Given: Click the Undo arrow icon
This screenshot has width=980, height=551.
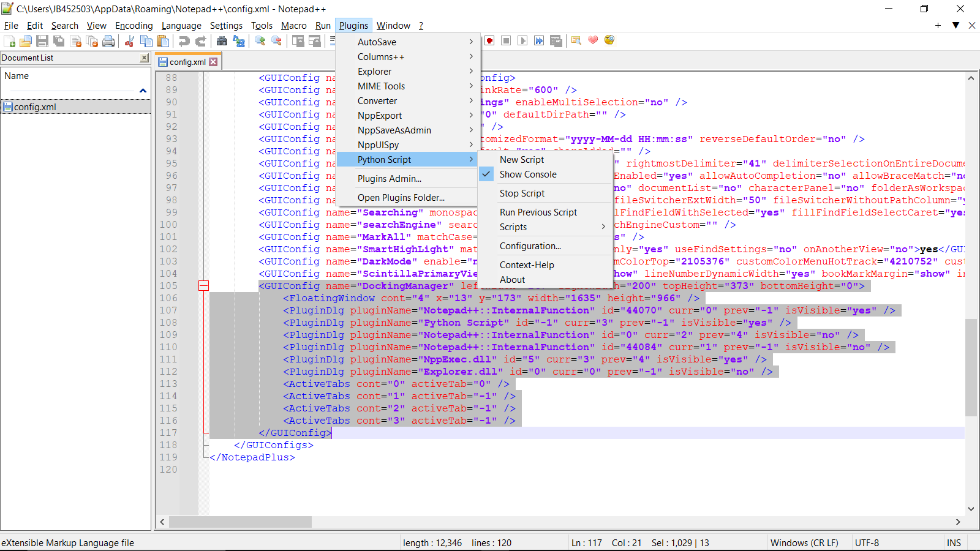Looking at the screenshot, I should tap(184, 41).
